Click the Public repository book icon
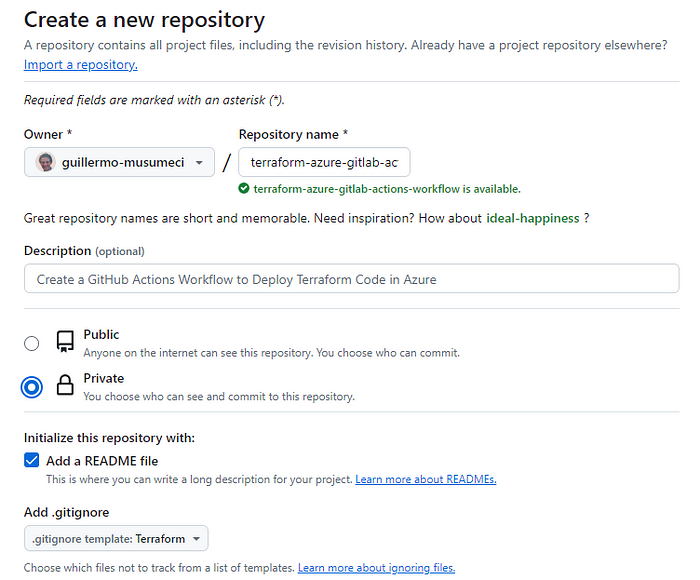This screenshot has width=700, height=580. (65, 342)
